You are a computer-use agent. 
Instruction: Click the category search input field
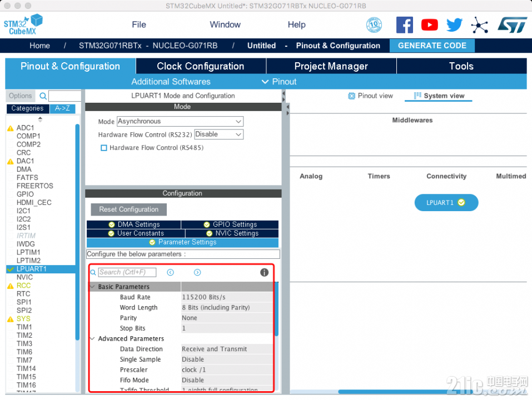65,96
